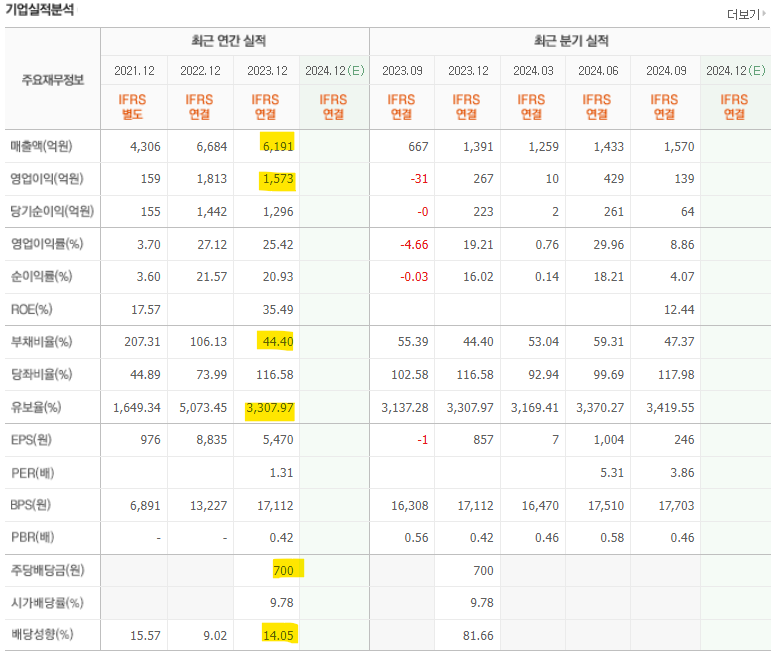Click the highlighted 3,307.97 reserve ratio value
This screenshot has height=652, width=780.
pyautogui.click(x=270, y=408)
